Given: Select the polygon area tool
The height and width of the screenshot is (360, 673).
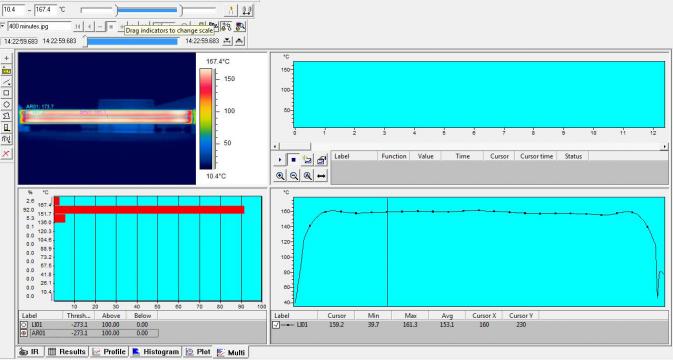Looking at the screenshot, I should pos(6,116).
